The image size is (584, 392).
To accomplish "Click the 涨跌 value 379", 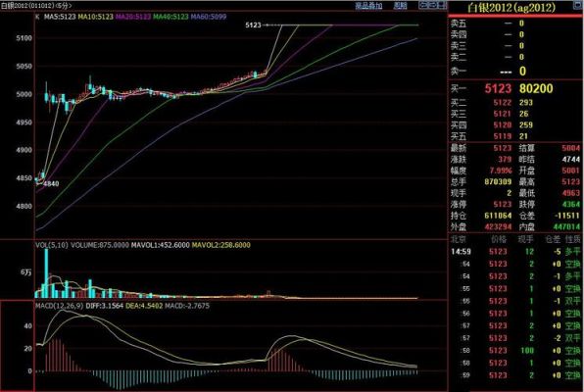I will click(x=505, y=160).
